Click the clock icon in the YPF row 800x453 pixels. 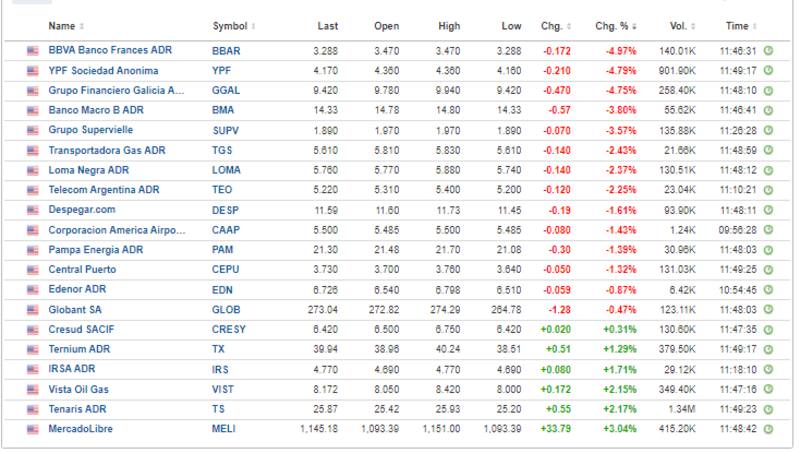(768, 70)
